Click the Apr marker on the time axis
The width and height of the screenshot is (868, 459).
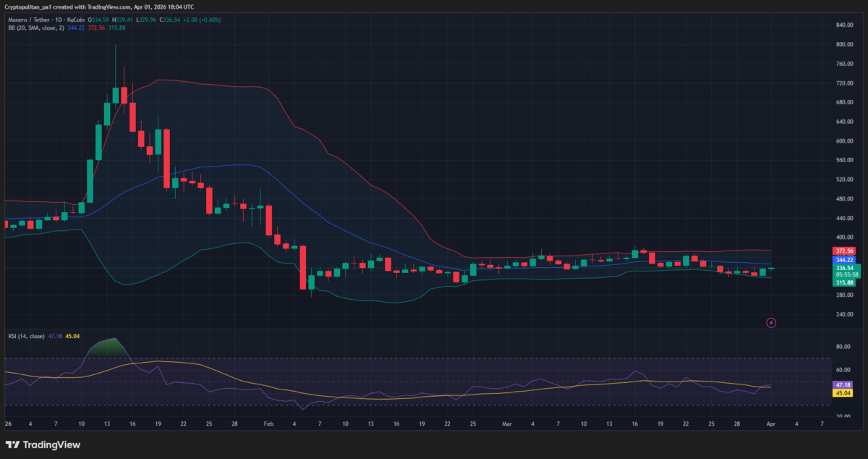(x=771, y=424)
